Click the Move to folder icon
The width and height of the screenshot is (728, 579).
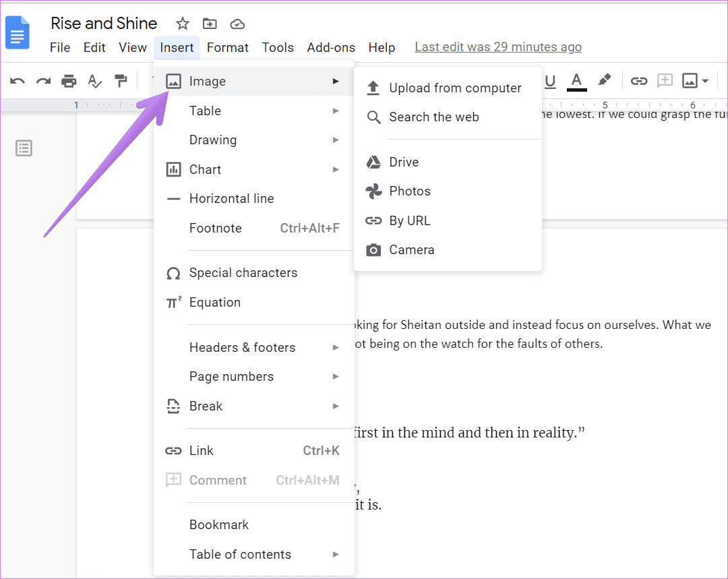click(x=210, y=23)
